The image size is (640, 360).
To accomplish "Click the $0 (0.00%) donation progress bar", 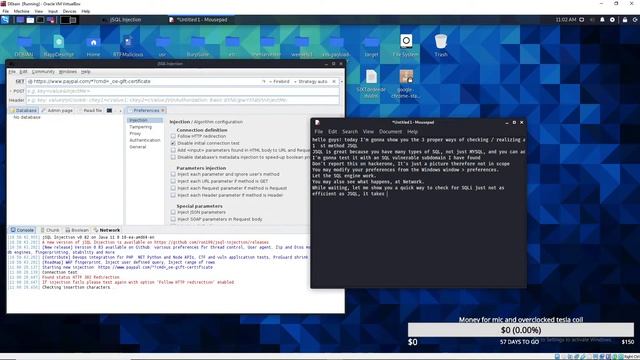I will (521, 330).
